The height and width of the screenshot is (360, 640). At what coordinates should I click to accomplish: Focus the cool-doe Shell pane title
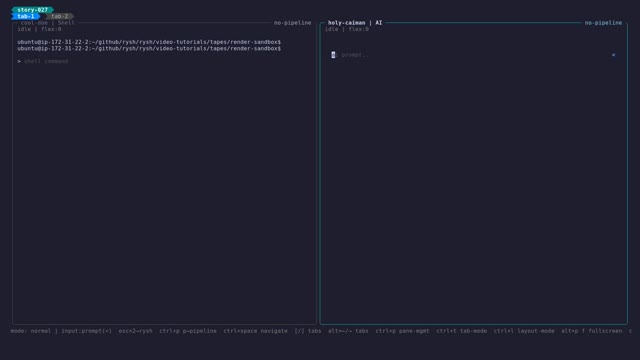(47, 23)
